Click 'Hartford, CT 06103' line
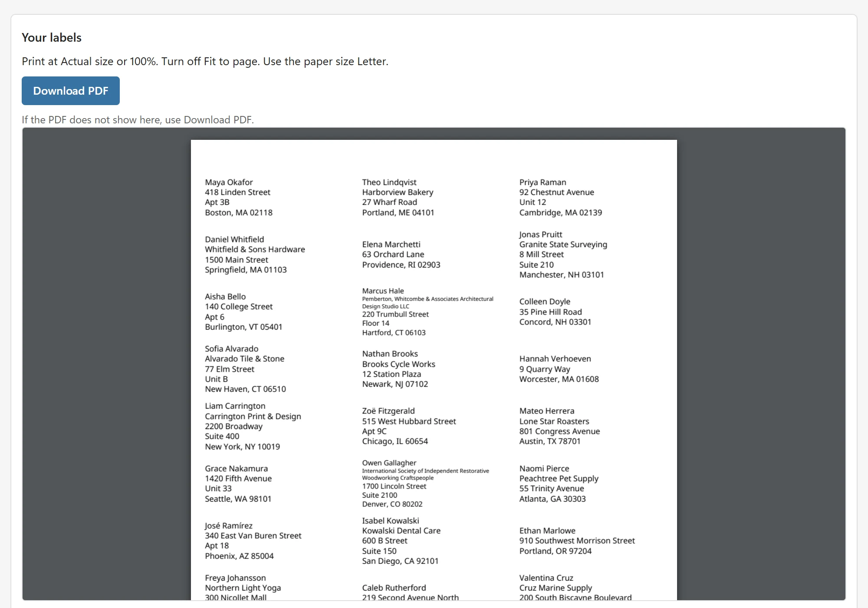The width and height of the screenshot is (868, 608). (x=394, y=333)
